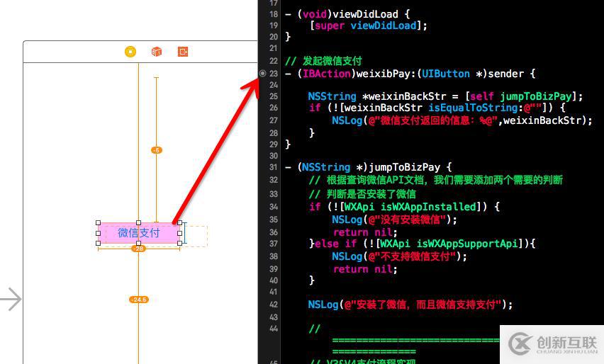Image resolution: width=604 pixels, height=364 pixels.
Task: Click return nil on line 36
Action: pos(362,232)
